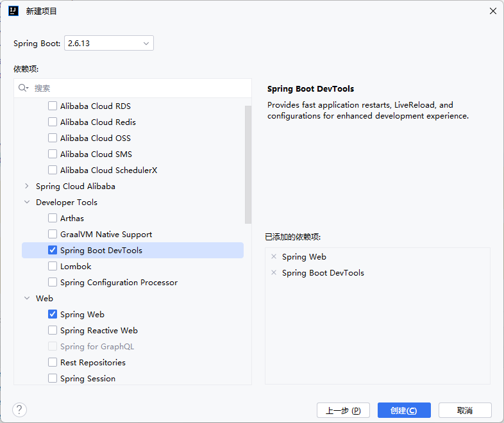The image size is (504, 423).
Task: Select the Spring Cloud Alibaba label
Action: click(76, 187)
